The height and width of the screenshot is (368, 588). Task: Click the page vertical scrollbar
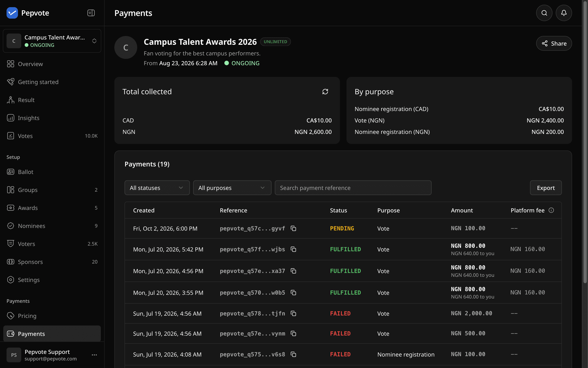(x=585, y=142)
